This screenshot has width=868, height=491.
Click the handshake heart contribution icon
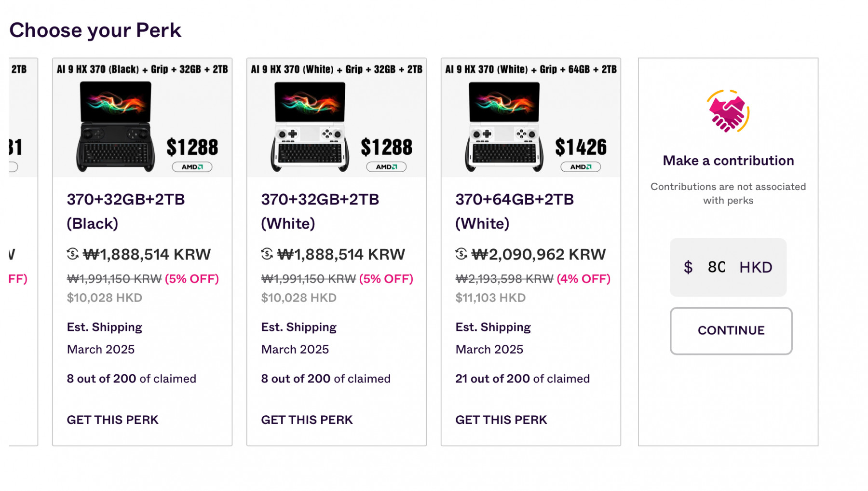point(728,111)
